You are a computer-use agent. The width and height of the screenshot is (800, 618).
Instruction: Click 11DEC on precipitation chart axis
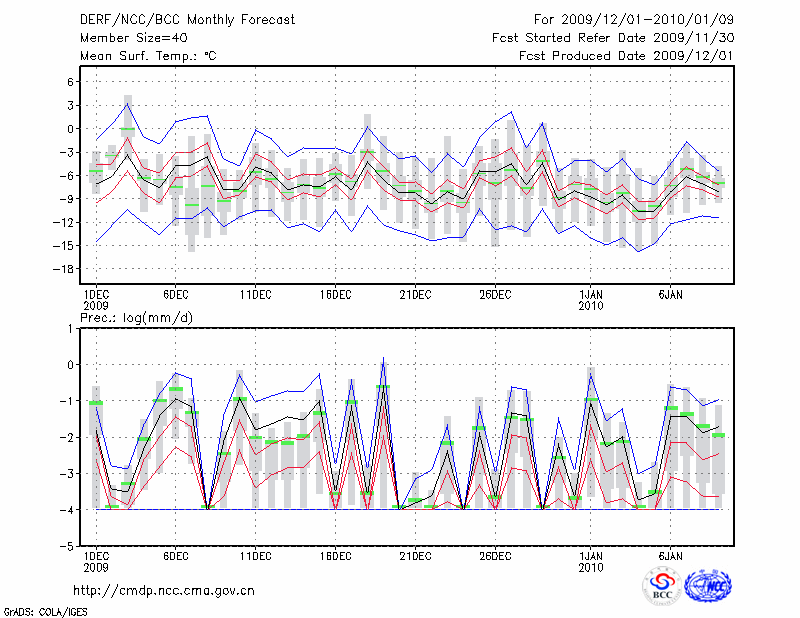pos(255,555)
